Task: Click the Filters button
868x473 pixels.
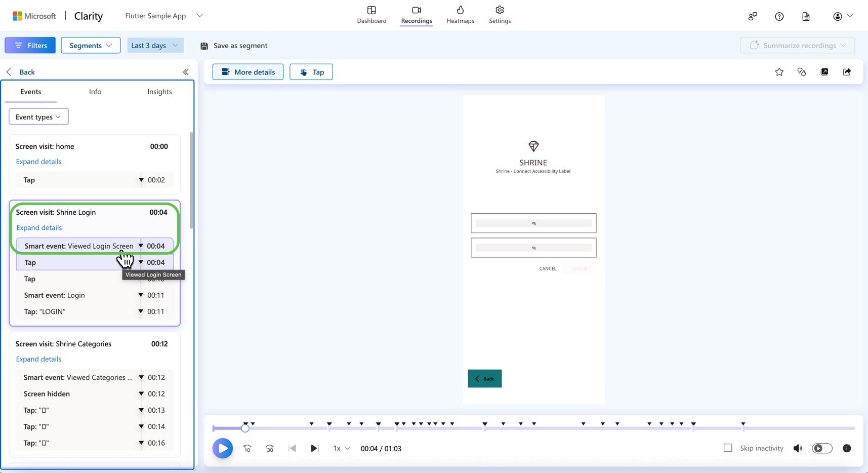Action: click(x=30, y=45)
